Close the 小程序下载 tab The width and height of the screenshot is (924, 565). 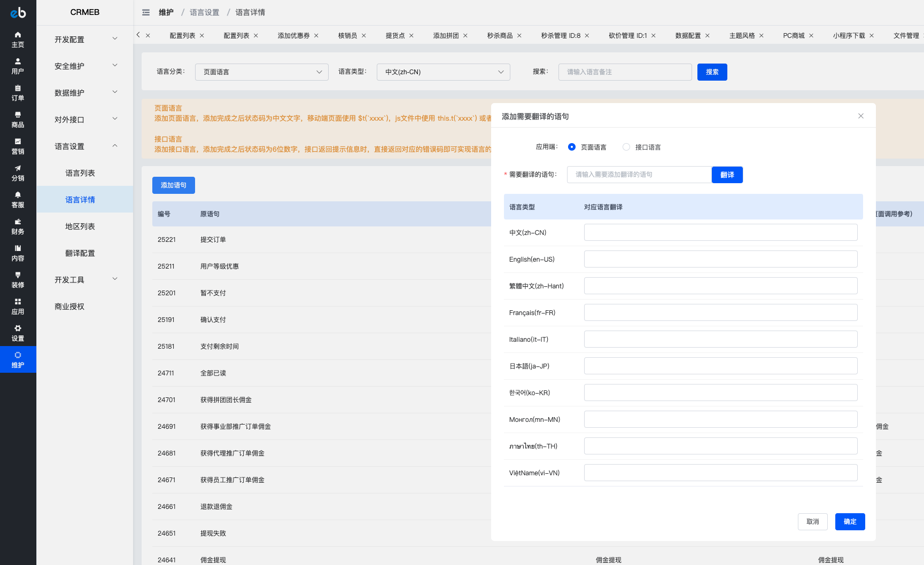coord(872,36)
